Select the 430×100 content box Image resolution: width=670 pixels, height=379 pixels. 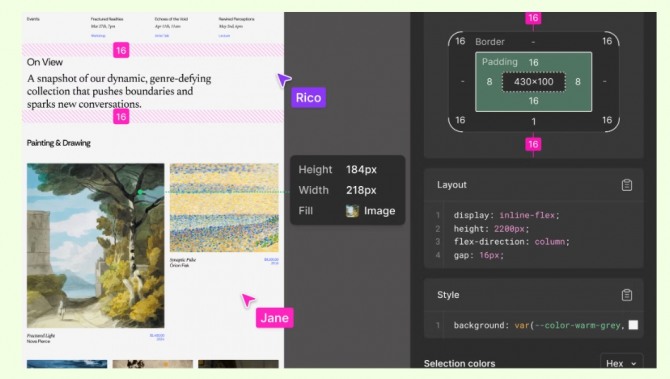(533, 82)
